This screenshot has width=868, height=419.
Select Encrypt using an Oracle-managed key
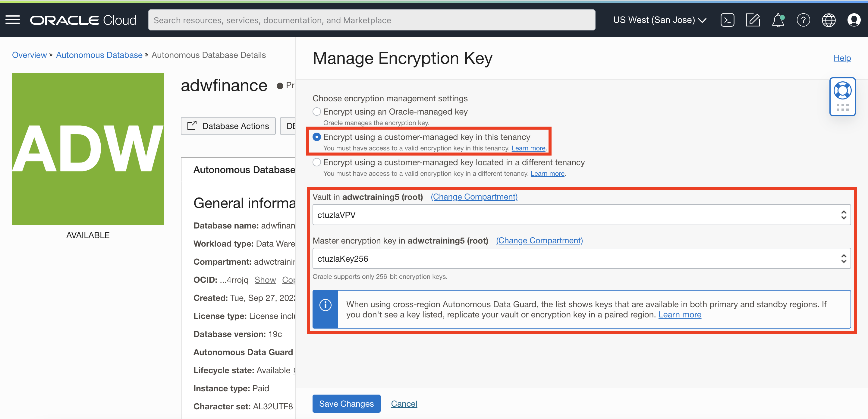click(316, 111)
